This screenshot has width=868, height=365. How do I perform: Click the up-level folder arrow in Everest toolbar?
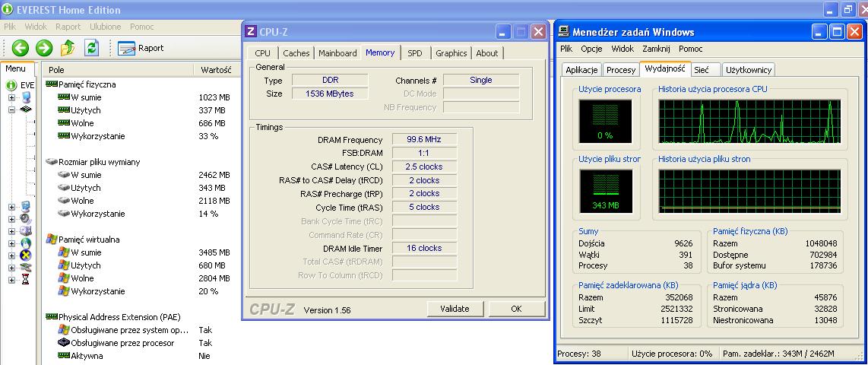[x=68, y=48]
